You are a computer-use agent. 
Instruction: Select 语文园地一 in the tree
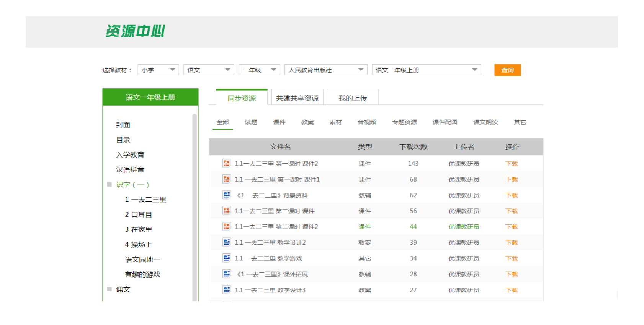click(142, 260)
